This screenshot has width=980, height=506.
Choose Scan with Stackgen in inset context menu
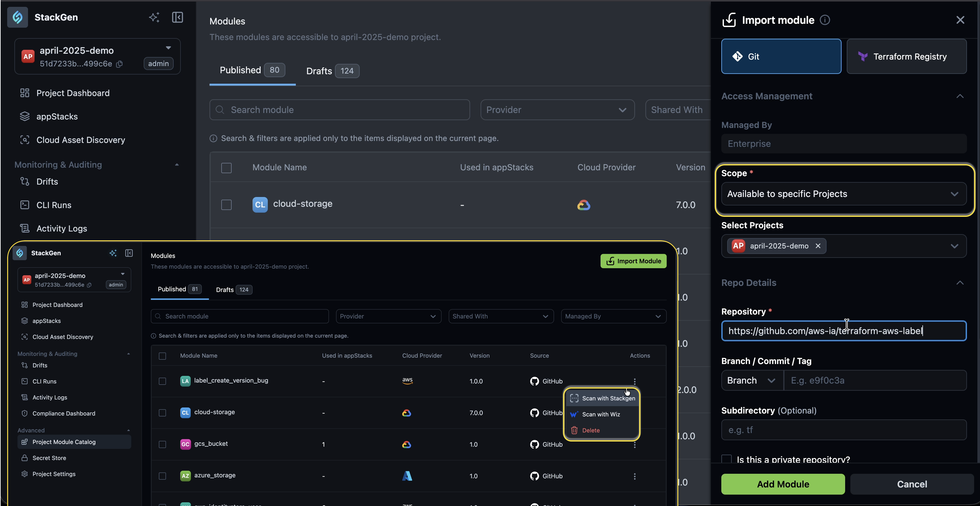click(602, 399)
